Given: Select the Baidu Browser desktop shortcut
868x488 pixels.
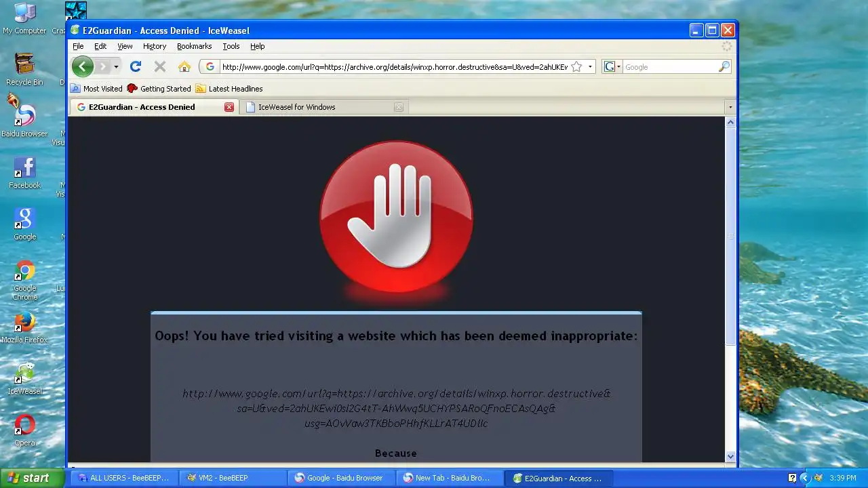Looking at the screenshot, I should [24, 121].
